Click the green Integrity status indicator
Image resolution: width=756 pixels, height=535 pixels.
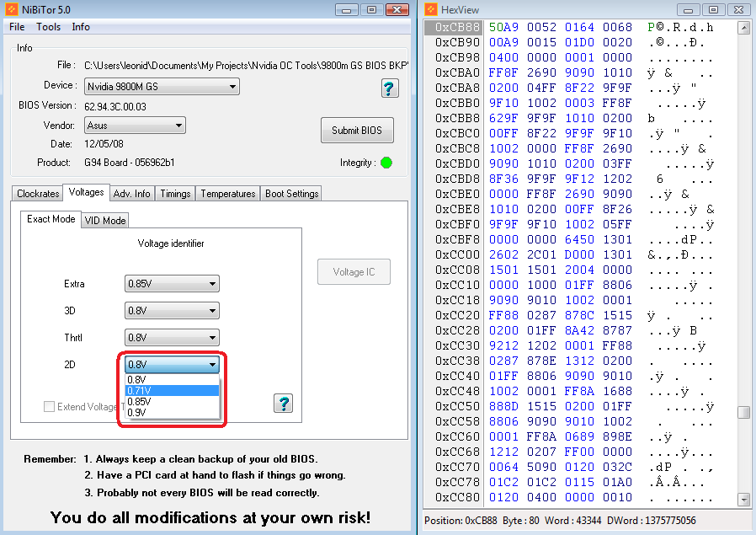386,163
